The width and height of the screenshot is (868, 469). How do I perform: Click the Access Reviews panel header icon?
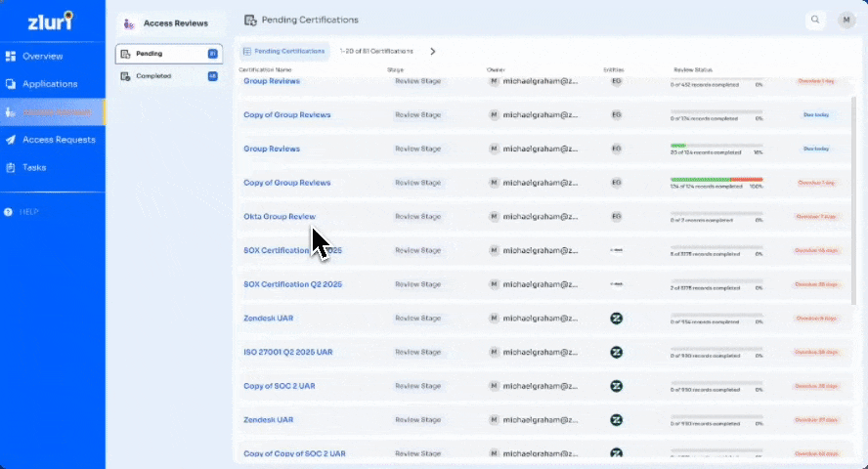click(x=129, y=23)
